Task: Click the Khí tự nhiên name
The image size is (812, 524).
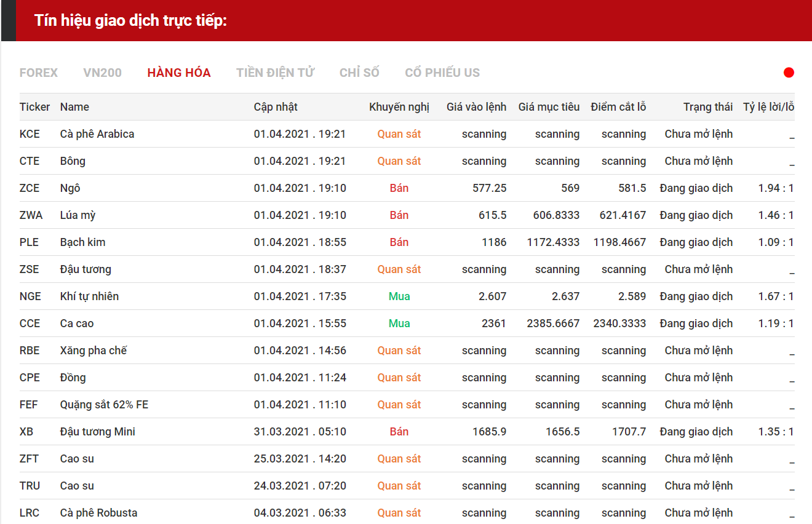Action: pyautogui.click(x=89, y=296)
